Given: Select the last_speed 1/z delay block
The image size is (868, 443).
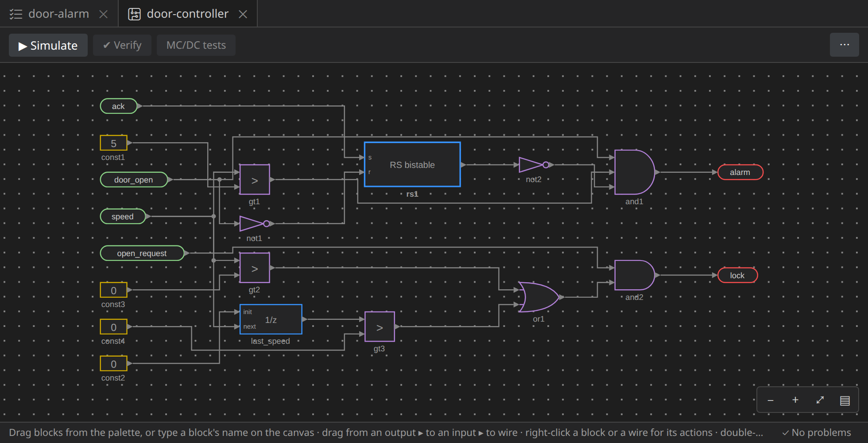Looking at the screenshot, I should click(271, 319).
